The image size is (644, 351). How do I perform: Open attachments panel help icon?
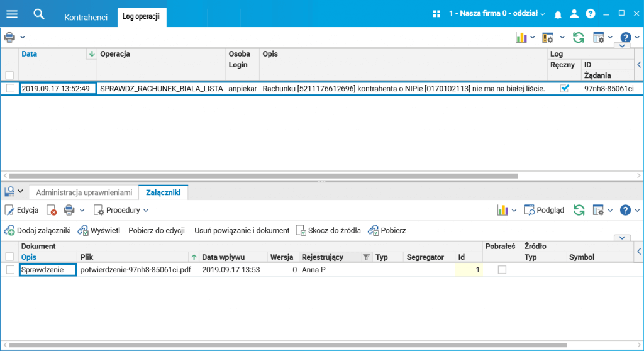coord(626,211)
